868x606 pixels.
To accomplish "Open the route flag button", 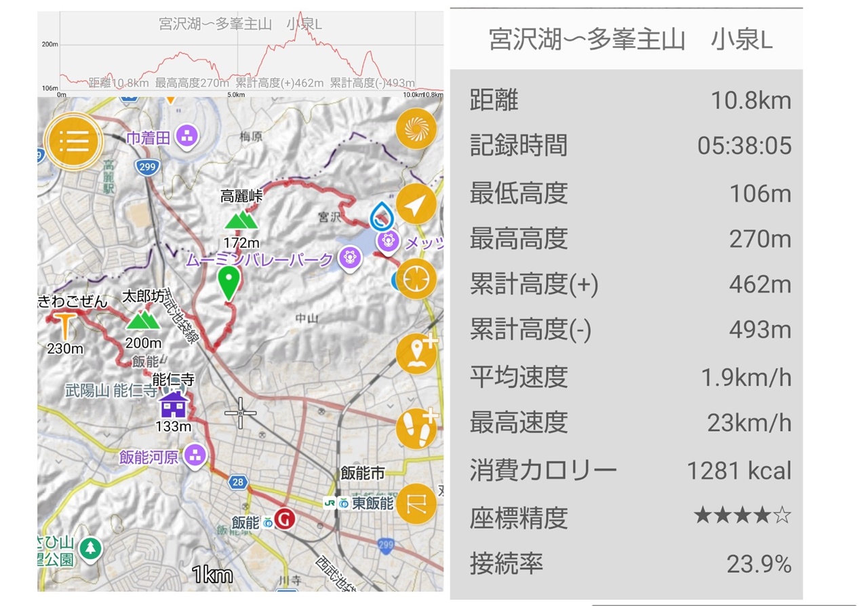I will (x=416, y=504).
